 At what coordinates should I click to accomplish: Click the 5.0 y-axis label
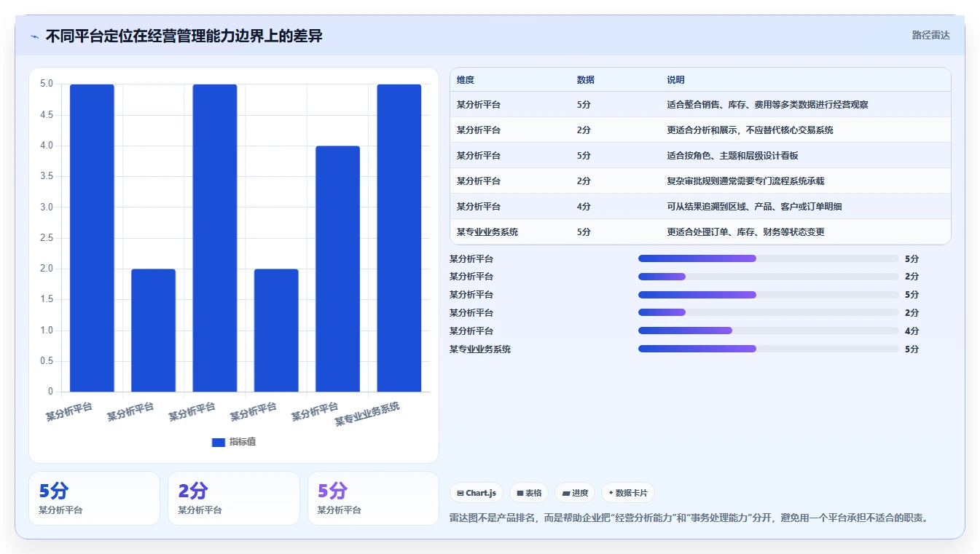47,84
